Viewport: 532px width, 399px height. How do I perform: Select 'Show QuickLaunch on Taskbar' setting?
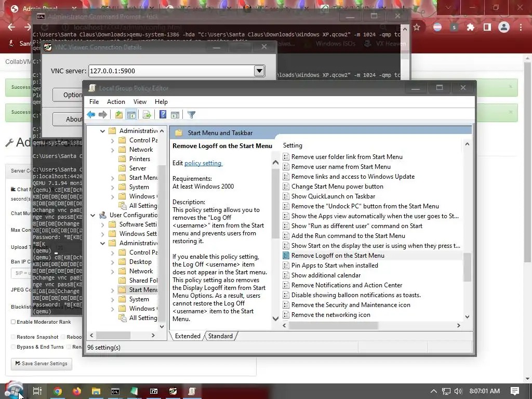coord(333,196)
